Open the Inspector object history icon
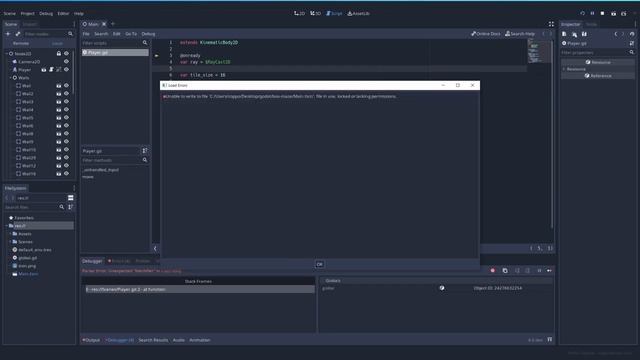The height and width of the screenshot is (360, 640). pos(632,34)
